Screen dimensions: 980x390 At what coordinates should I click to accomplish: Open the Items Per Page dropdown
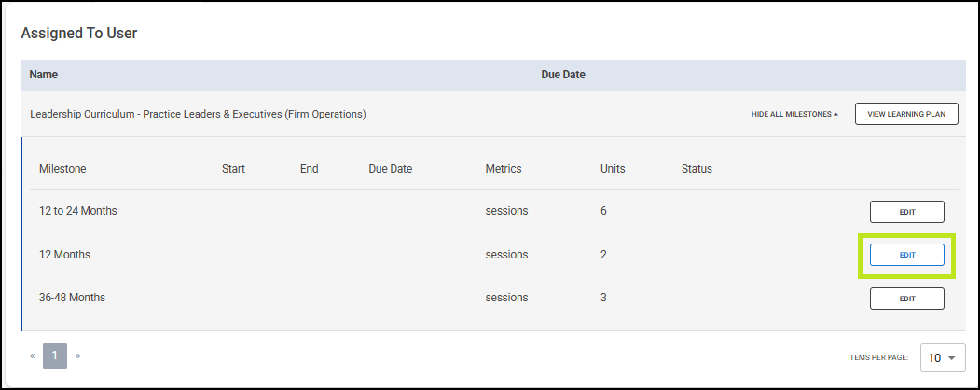[943, 357]
